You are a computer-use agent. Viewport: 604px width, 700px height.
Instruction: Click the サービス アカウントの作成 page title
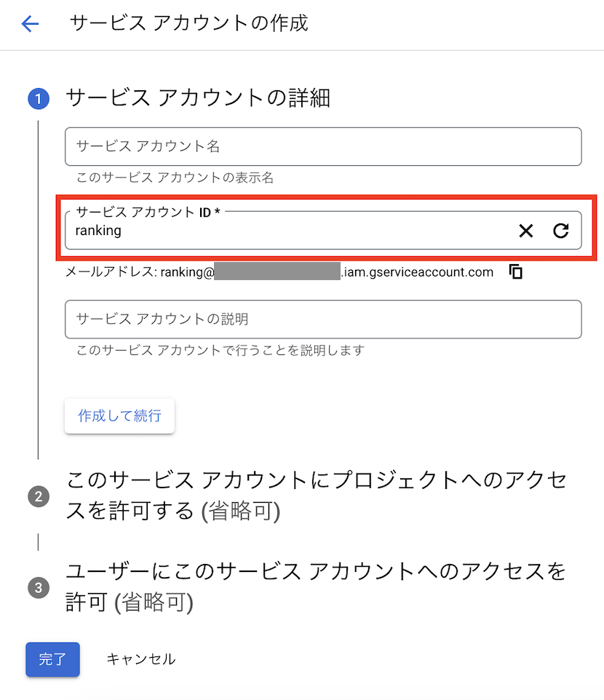click(x=188, y=23)
